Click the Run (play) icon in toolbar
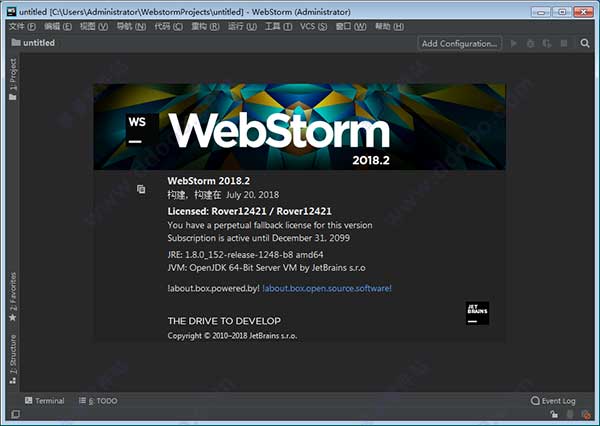This screenshot has width=600, height=426. 514,44
